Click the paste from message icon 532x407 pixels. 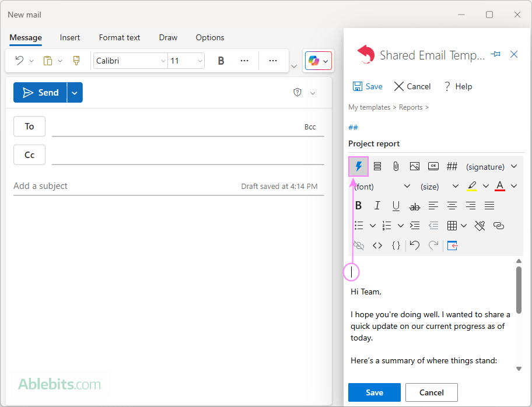(x=452, y=245)
